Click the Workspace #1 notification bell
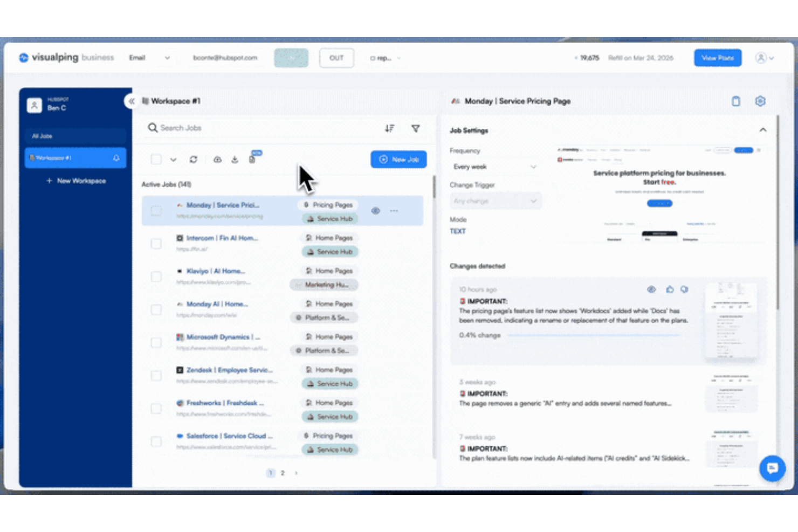The image size is (798, 532). [x=116, y=158]
